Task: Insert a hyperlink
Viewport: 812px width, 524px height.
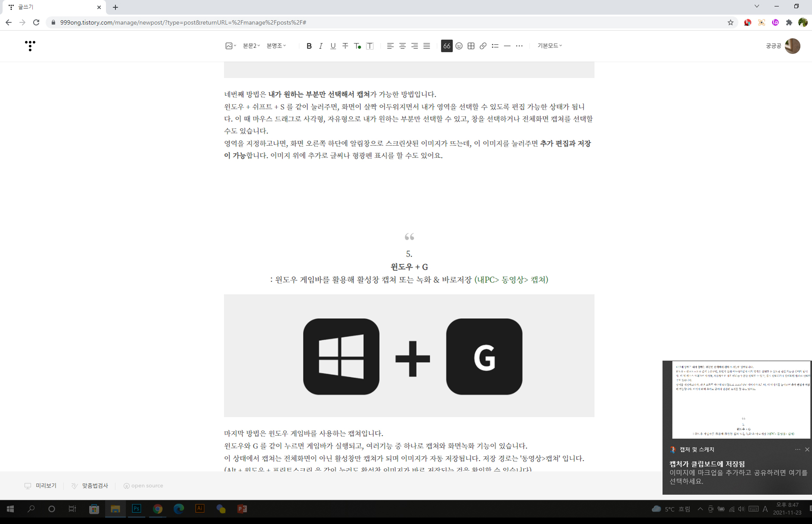Action: point(483,46)
